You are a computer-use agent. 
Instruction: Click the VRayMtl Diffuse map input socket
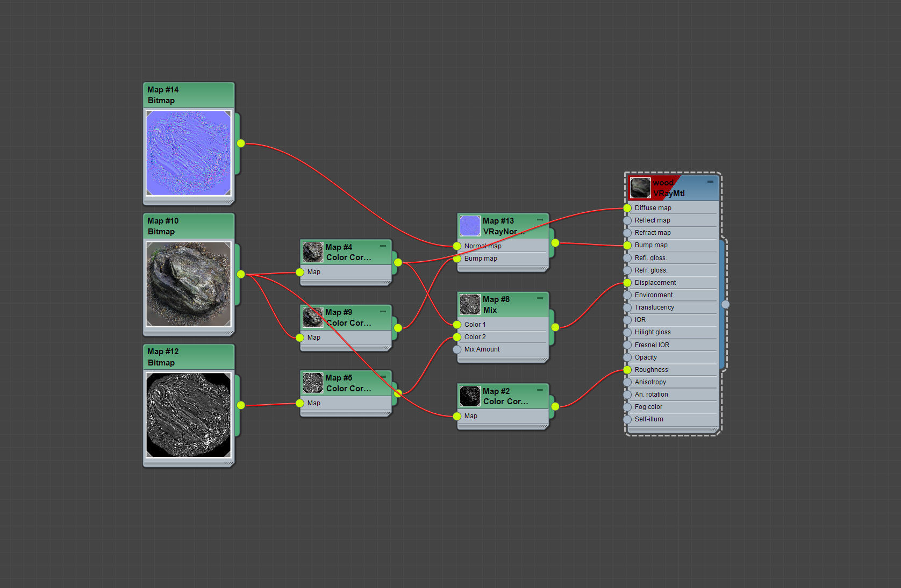point(627,208)
